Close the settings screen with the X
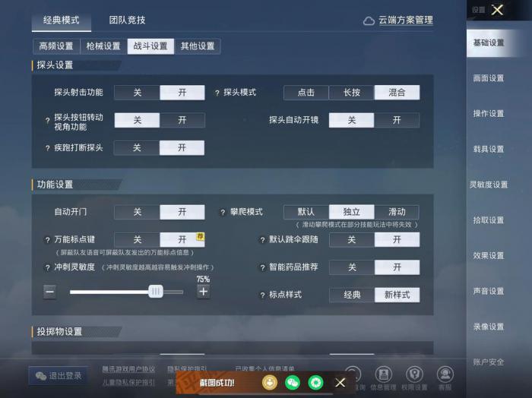The width and height of the screenshot is (532, 398). coord(497,10)
